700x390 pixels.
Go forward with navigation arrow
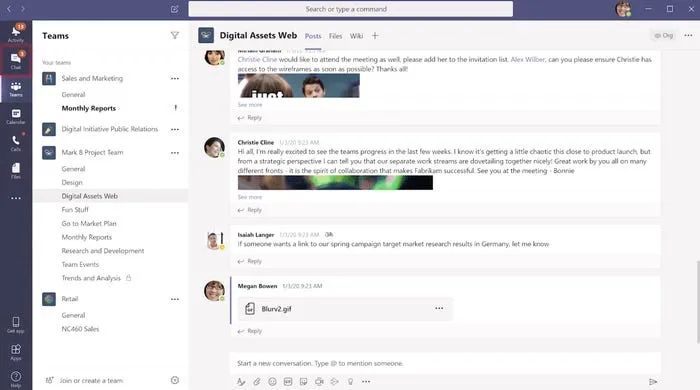pos(23,9)
